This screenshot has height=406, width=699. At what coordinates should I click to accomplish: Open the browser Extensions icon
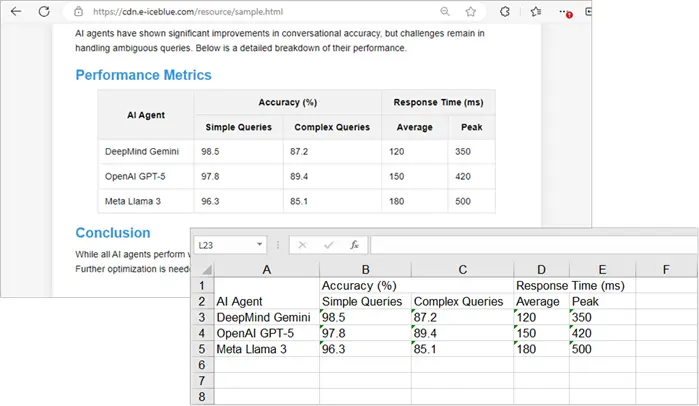[505, 12]
